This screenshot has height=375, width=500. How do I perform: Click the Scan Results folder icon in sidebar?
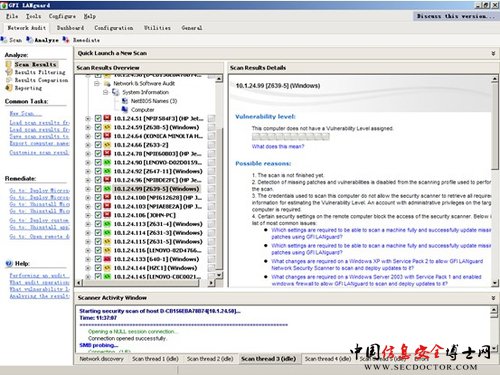(x=9, y=64)
